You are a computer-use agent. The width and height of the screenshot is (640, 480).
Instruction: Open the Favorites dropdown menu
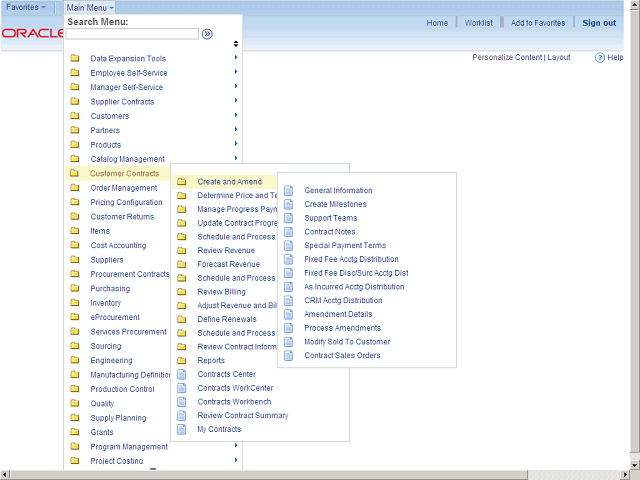[x=26, y=8]
